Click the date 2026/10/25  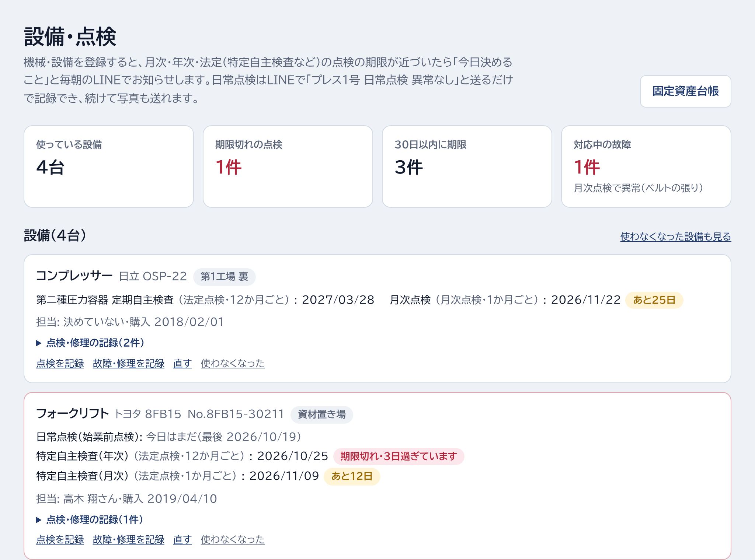(x=293, y=456)
